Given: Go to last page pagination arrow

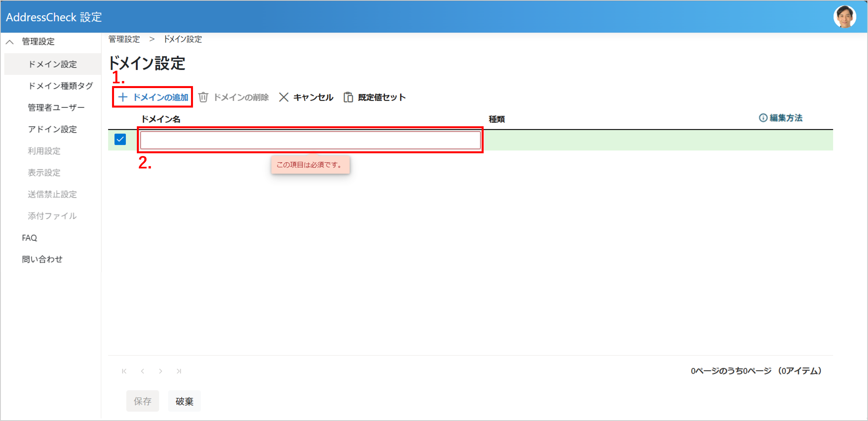Looking at the screenshot, I should coord(179,371).
